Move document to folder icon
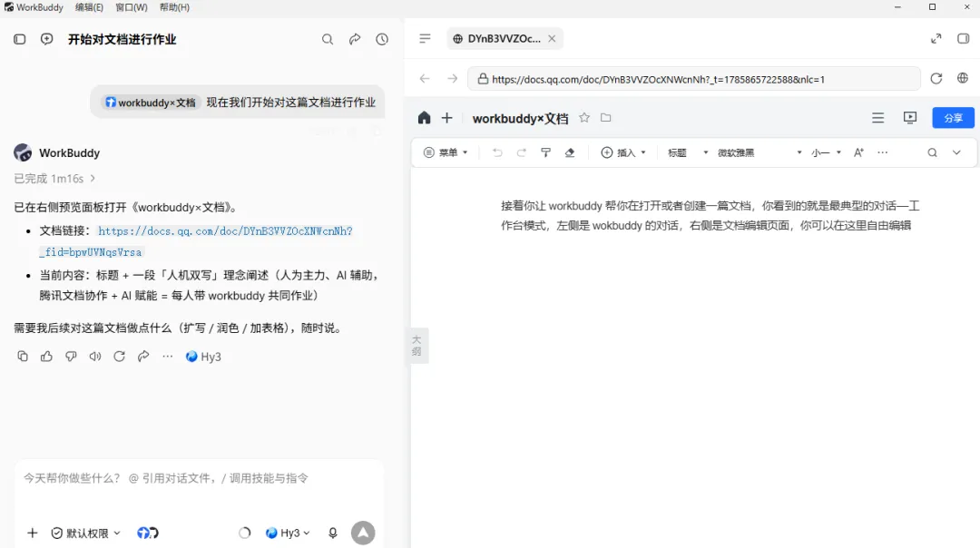Viewport: 980px width, 548px height. [x=605, y=117]
